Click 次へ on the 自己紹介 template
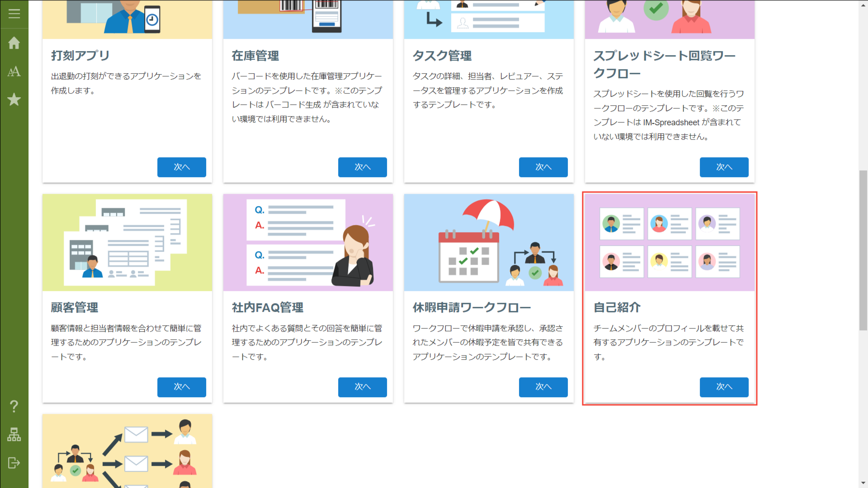 pos(724,387)
